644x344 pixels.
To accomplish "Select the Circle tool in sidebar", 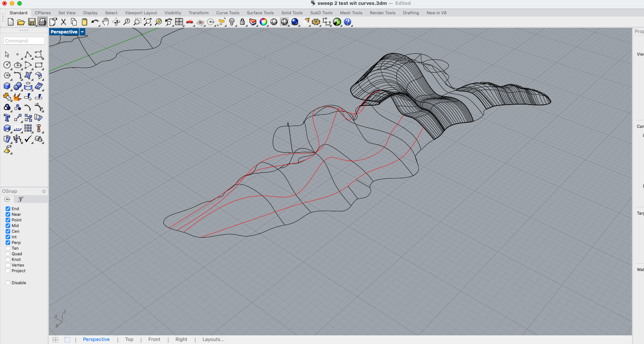I will (x=7, y=65).
